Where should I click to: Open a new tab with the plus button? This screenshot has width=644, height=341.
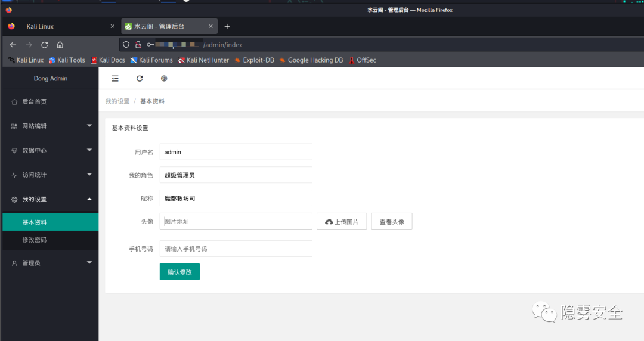tap(227, 26)
